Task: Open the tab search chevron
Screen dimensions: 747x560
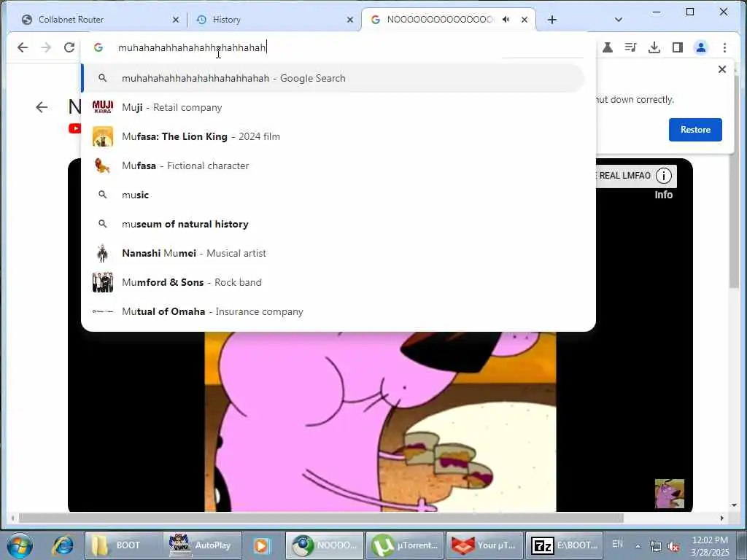Action: [618, 20]
